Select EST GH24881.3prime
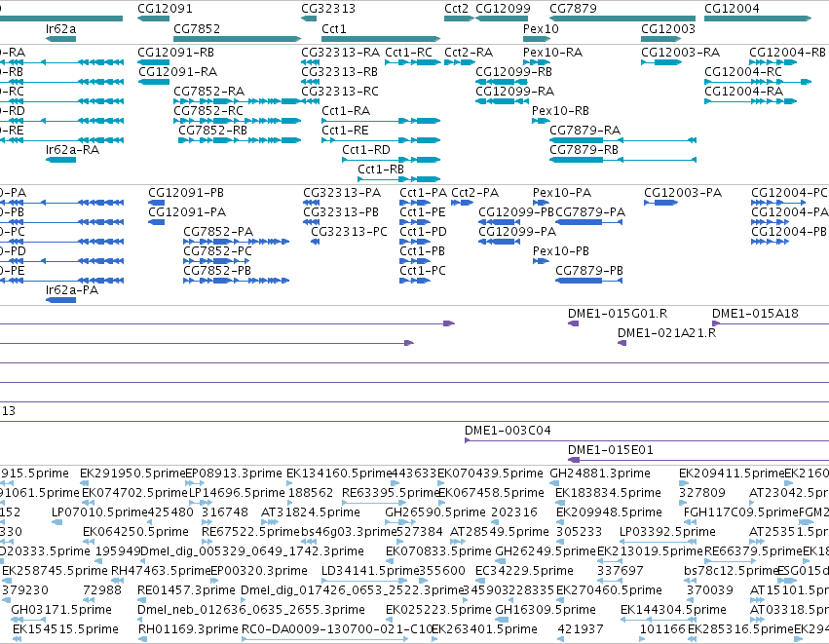This screenshot has width=829, height=644. (x=600, y=474)
